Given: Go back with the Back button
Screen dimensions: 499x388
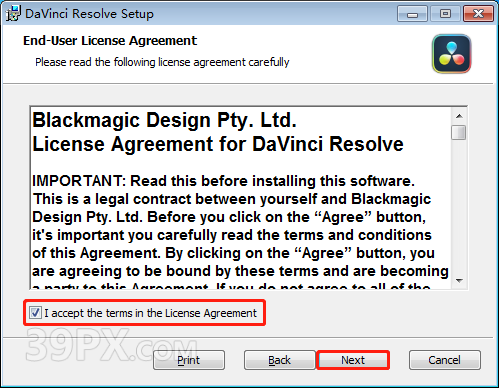Looking at the screenshot, I should pyautogui.click(x=280, y=360).
